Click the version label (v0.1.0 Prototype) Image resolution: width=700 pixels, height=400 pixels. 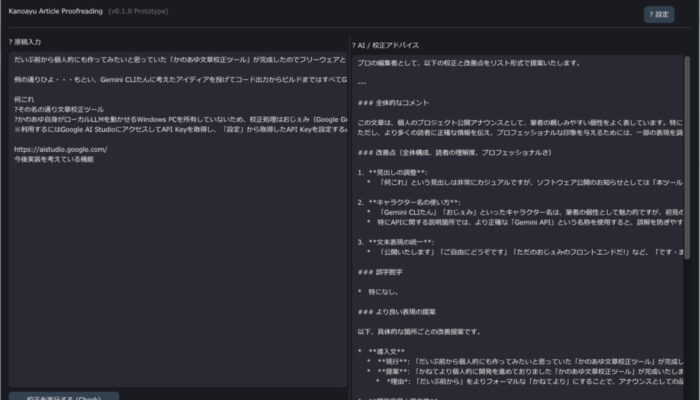pos(138,11)
